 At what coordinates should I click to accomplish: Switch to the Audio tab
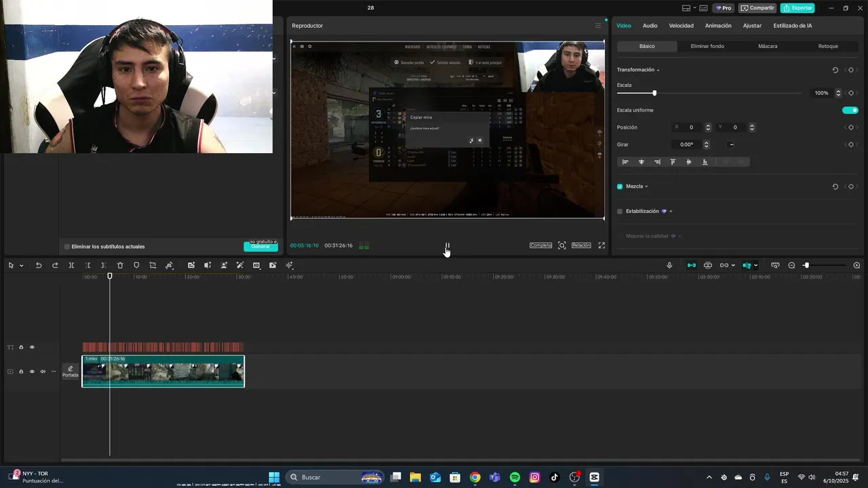click(x=650, y=26)
